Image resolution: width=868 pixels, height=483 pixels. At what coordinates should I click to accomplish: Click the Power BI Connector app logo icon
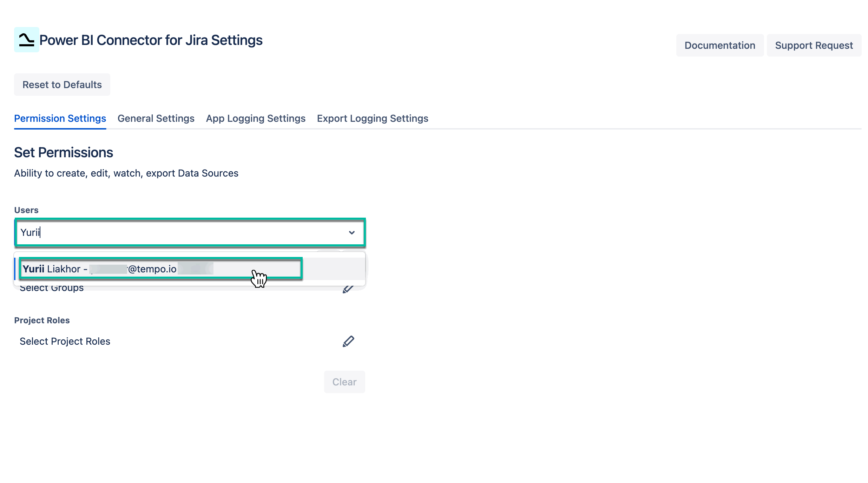pos(26,40)
